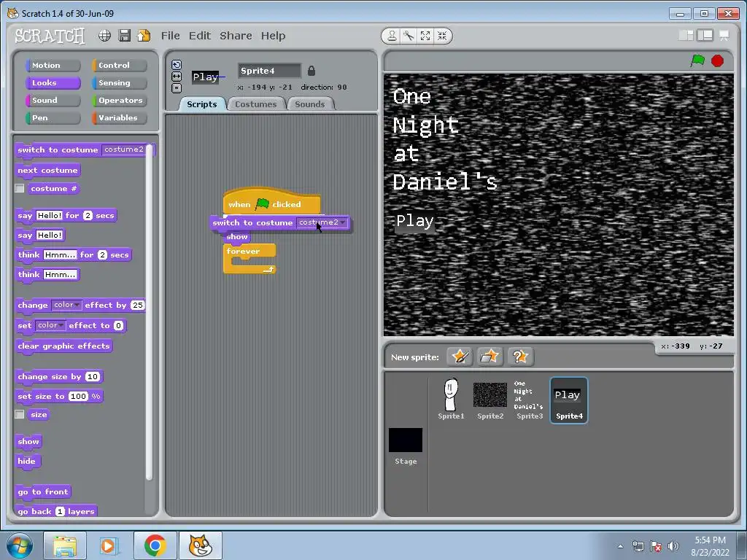
Task: Open costume2 dropdown in script block
Action: point(322,222)
